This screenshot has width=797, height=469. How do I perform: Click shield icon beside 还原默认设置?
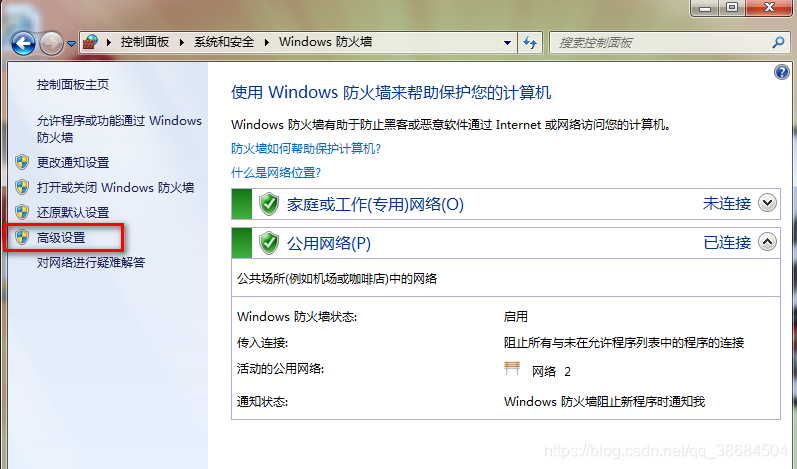pyautogui.click(x=22, y=212)
